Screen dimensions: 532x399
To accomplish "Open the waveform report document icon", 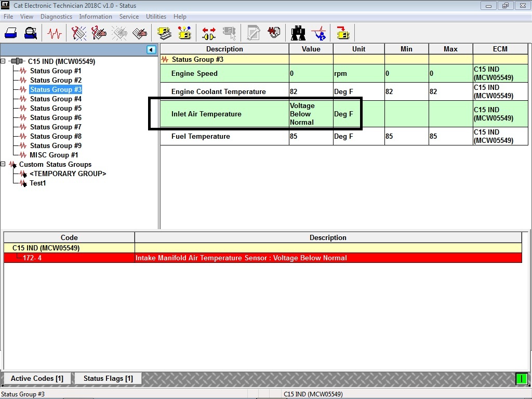I will point(274,33).
